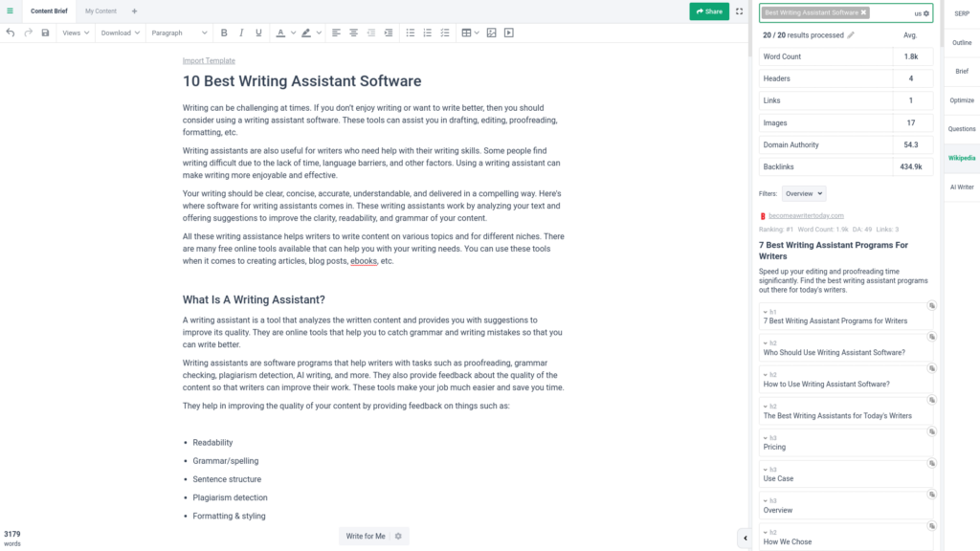This screenshot has width=980, height=551.
Task: Expand the h1 heading chevron
Action: (x=765, y=312)
